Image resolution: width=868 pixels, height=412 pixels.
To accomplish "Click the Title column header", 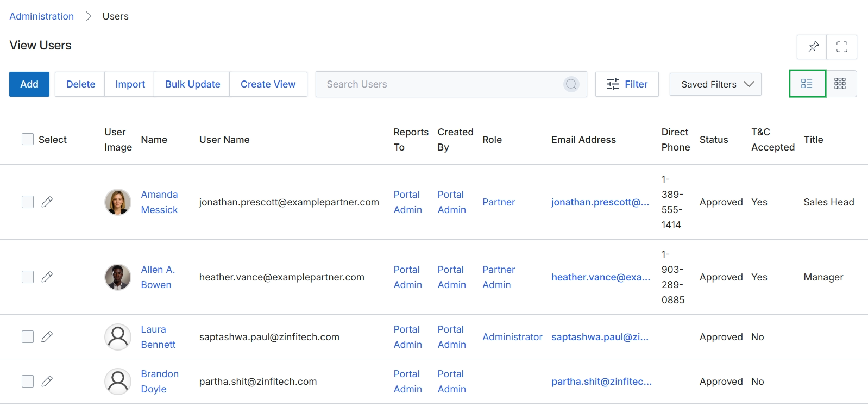I will pos(813,140).
